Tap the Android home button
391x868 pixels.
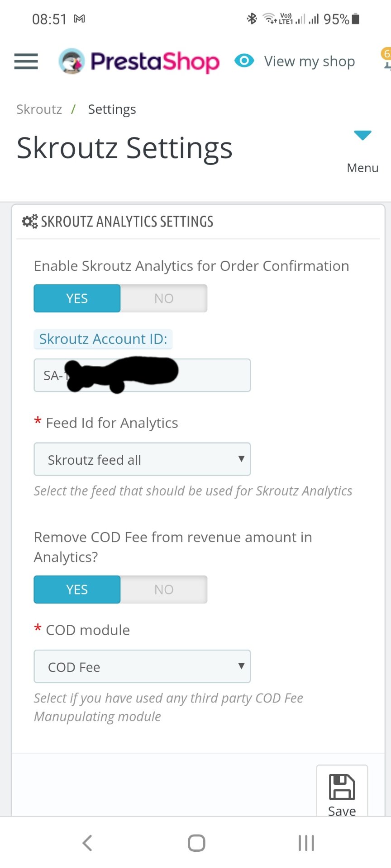(x=196, y=843)
